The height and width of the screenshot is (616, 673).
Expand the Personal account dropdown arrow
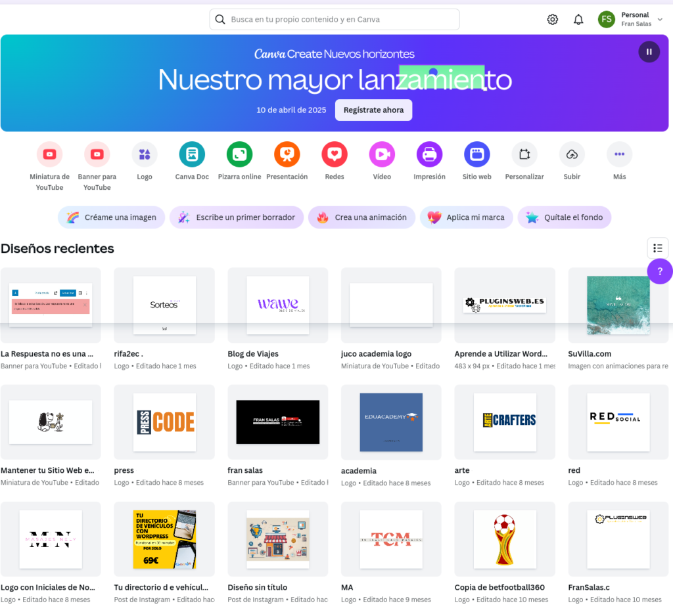660,19
